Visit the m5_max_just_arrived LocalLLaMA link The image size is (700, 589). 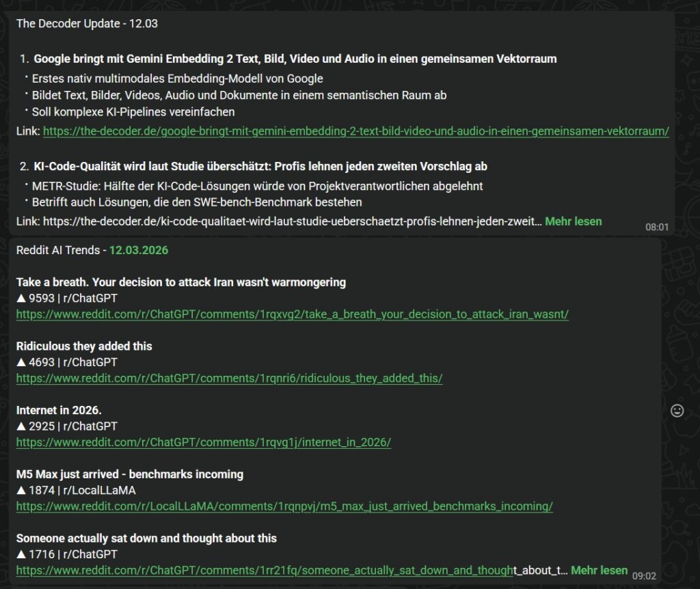point(284,506)
